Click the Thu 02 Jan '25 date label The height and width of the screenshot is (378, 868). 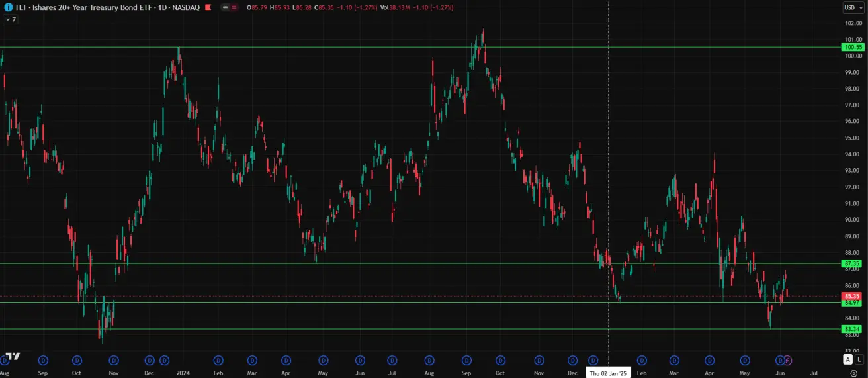[x=608, y=373]
